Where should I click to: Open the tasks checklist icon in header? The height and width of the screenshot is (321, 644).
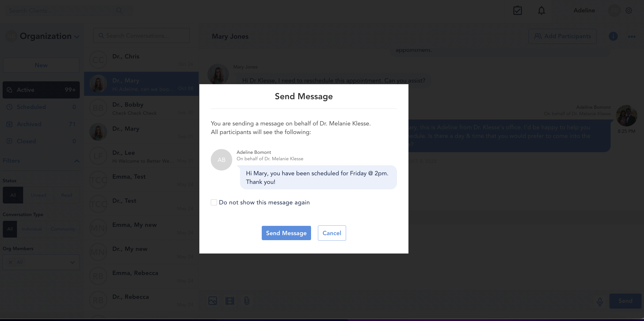tap(517, 10)
